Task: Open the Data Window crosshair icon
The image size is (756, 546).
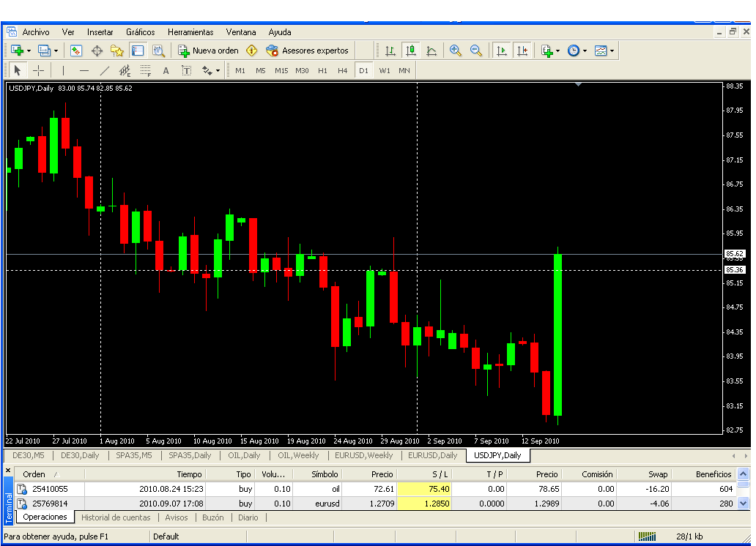Action: [97, 51]
